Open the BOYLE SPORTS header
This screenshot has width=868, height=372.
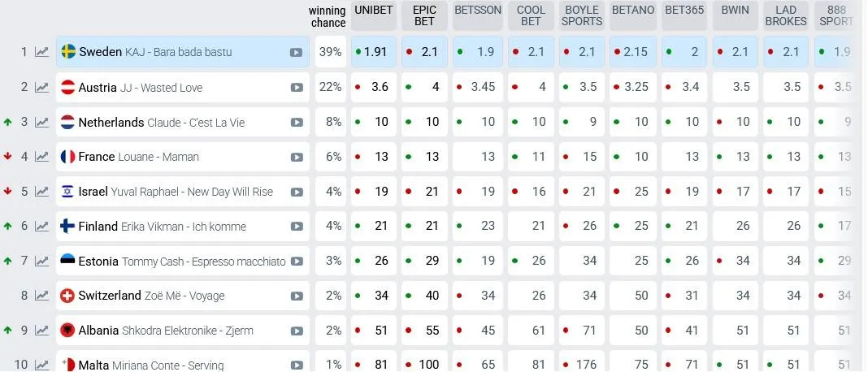click(x=582, y=15)
